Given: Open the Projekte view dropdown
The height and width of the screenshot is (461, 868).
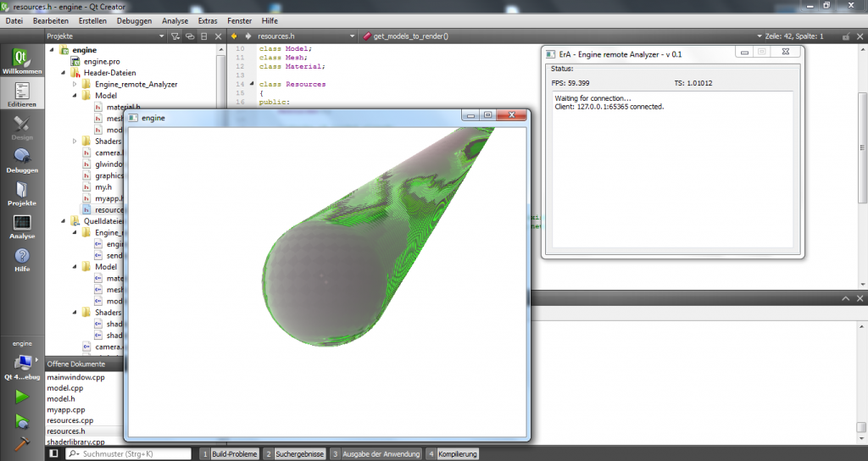Looking at the screenshot, I should 162,36.
